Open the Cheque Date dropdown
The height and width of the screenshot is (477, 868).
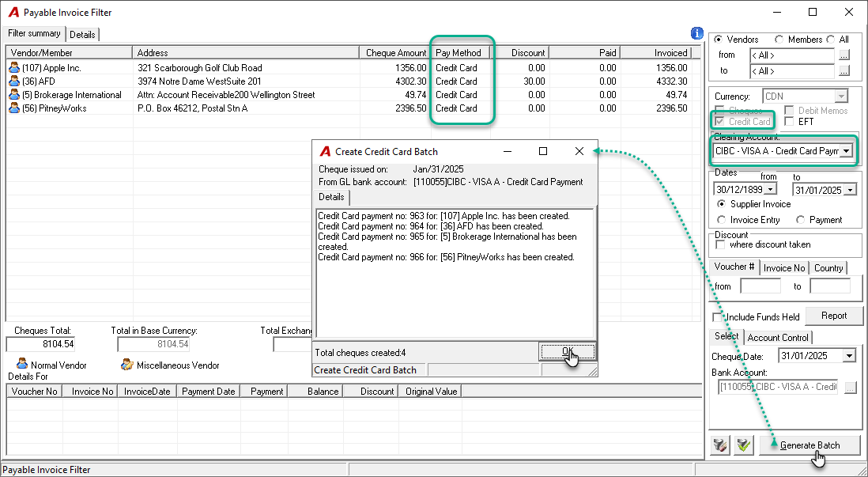coord(850,356)
